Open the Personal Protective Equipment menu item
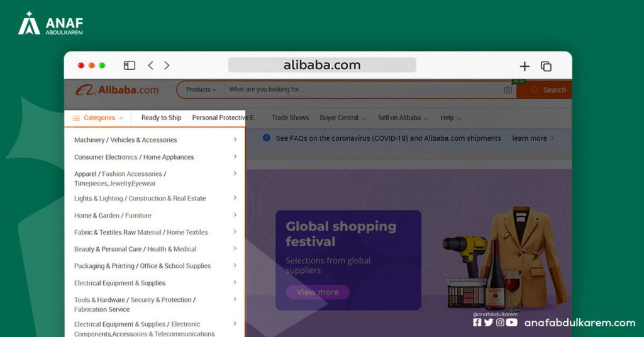The width and height of the screenshot is (644, 337). pyautogui.click(x=226, y=118)
